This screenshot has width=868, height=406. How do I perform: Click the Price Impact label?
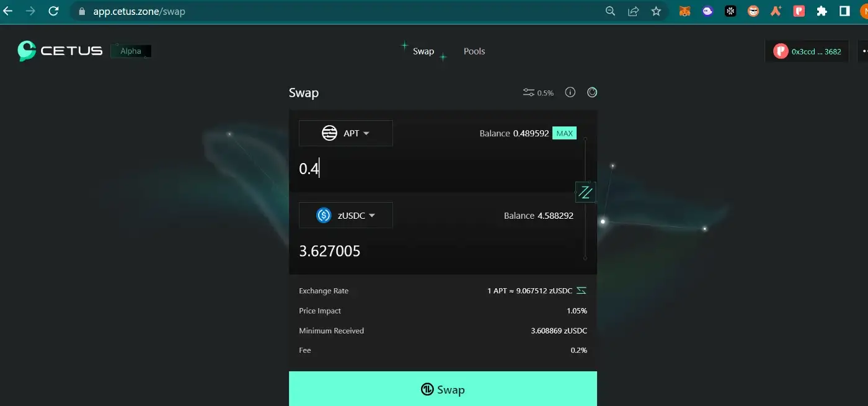coord(320,311)
